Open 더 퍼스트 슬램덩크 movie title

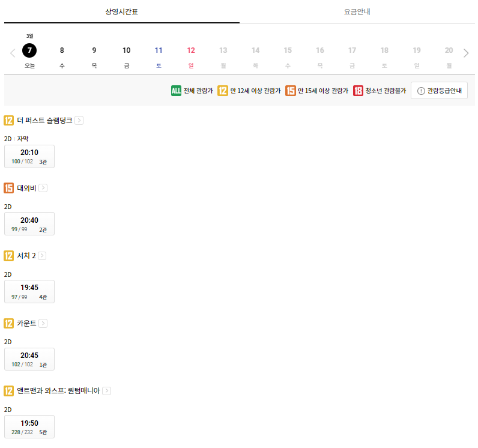tap(44, 120)
